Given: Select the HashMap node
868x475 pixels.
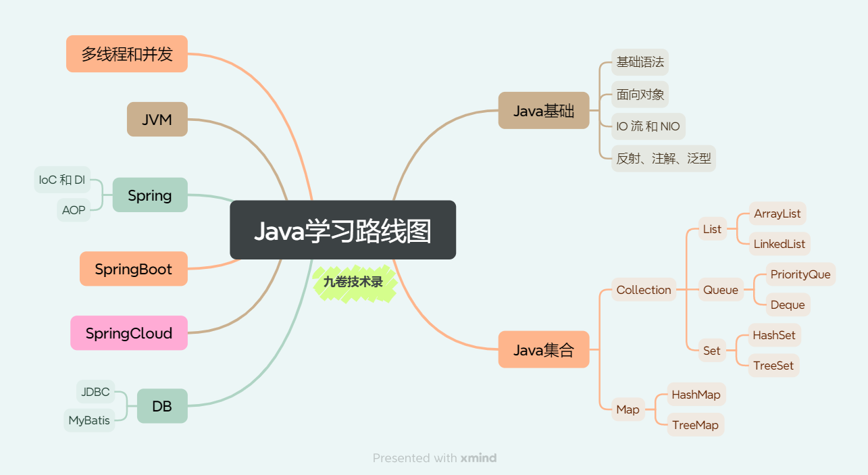Looking at the screenshot, I should [x=696, y=395].
